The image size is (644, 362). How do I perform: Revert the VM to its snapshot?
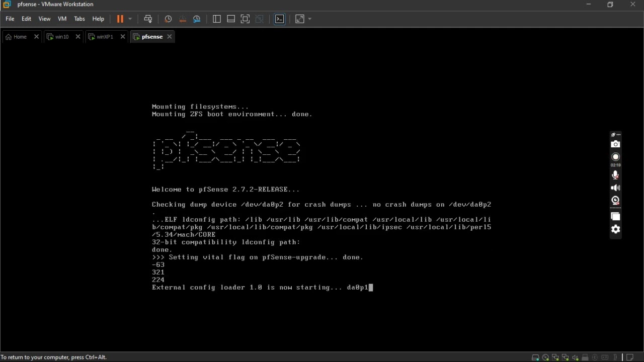point(183,19)
